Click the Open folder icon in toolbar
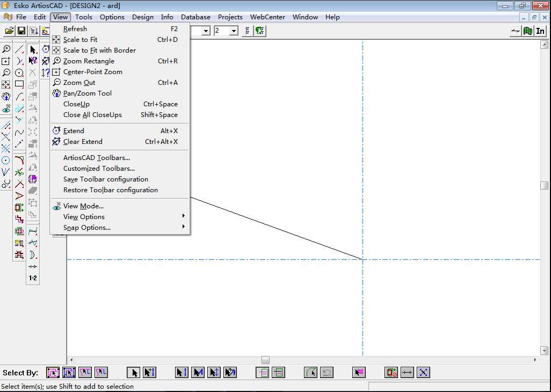 (9, 31)
